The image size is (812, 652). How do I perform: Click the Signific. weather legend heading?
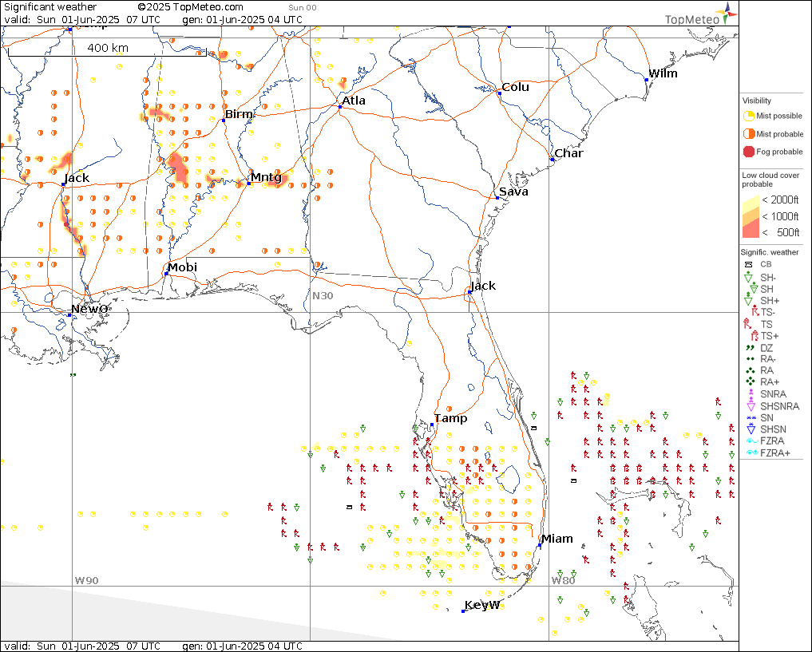point(770,252)
